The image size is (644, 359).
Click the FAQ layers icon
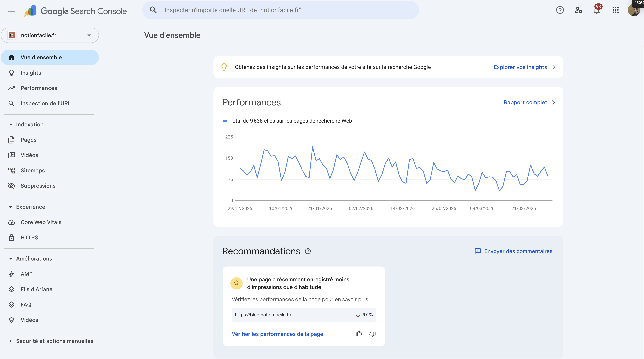12,304
